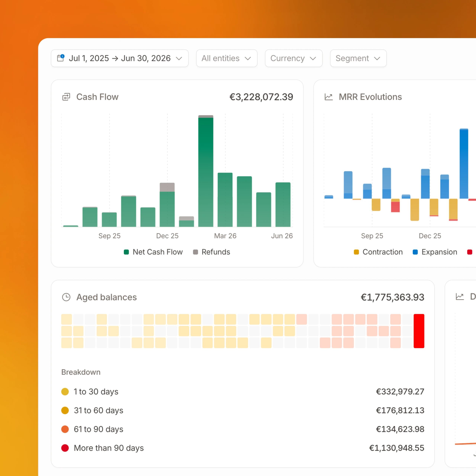Click the Jun 26 label on Cash Flow axis

point(282,236)
